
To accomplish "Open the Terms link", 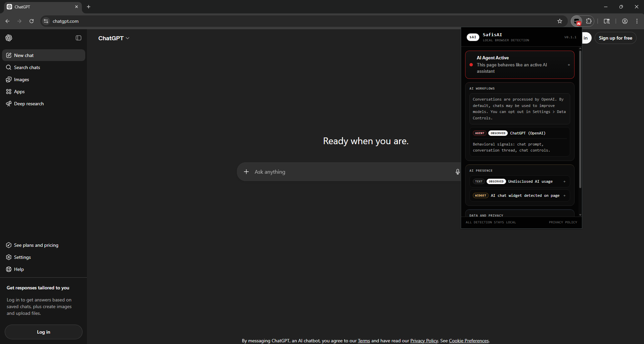I will click(x=364, y=341).
